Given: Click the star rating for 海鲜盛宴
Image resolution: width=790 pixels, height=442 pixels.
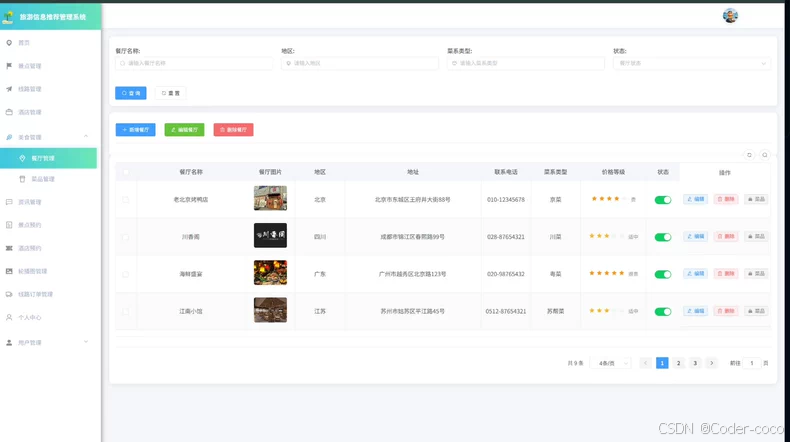Looking at the screenshot, I should click(x=607, y=273).
